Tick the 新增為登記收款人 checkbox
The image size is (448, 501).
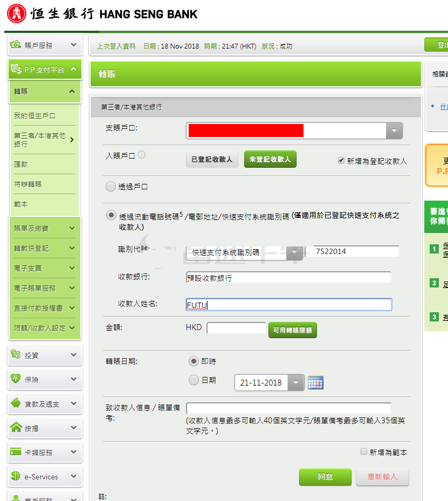[x=341, y=160]
